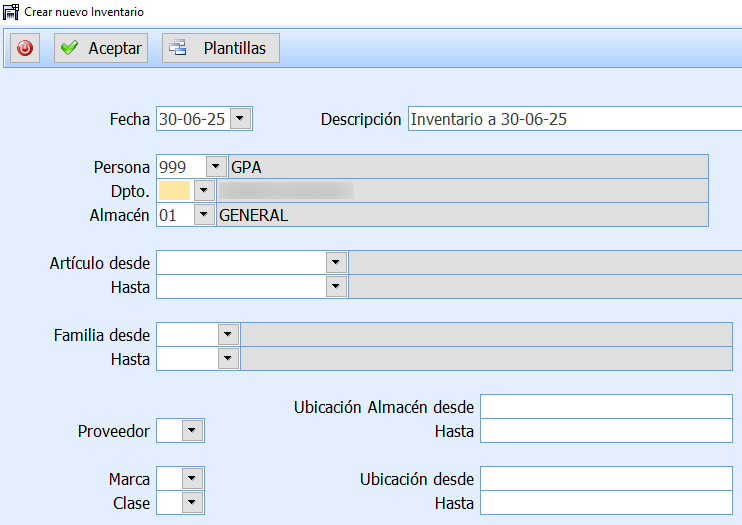The width and height of the screenshot is (742, 525).
Task: Click the Descripción text field
Action: click(x=575, y=119)
